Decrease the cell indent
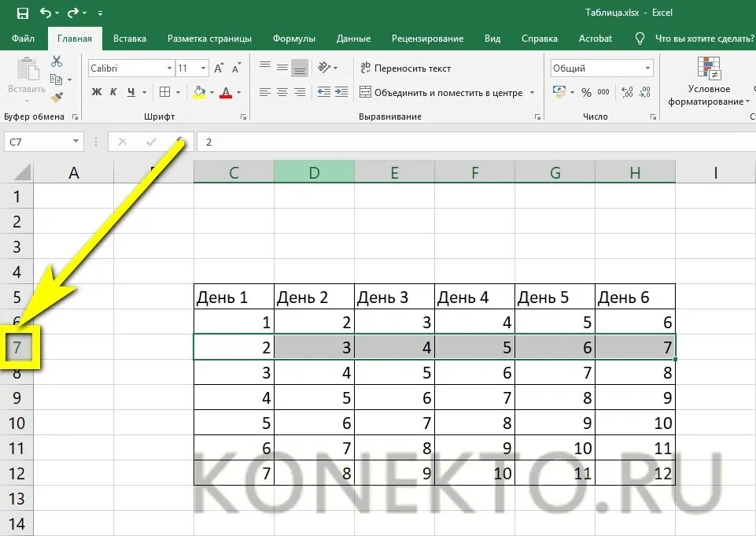 click(324, 91)
